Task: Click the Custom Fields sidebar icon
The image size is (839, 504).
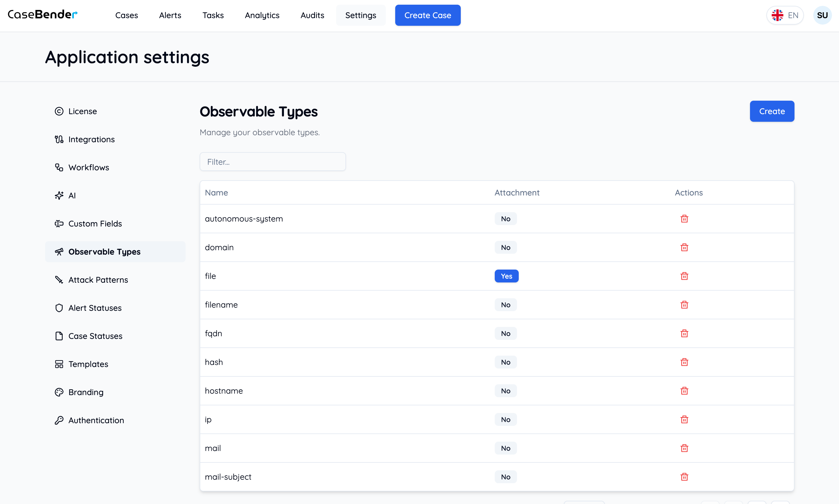Action: (x=59, y=224)
